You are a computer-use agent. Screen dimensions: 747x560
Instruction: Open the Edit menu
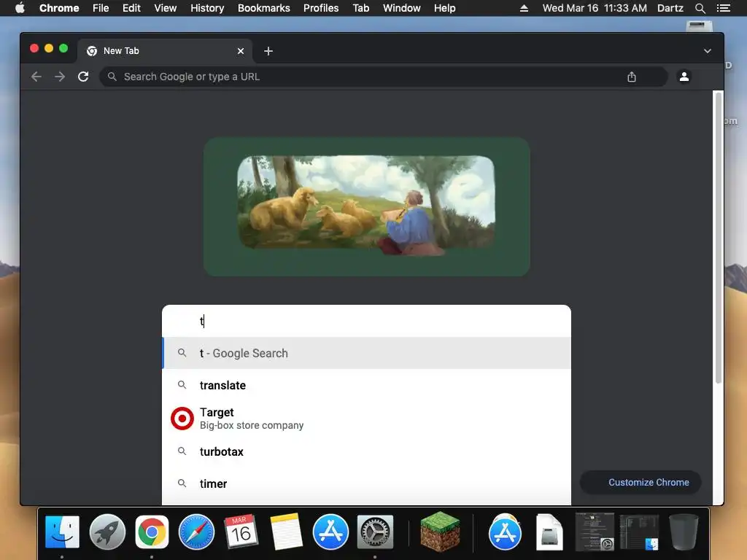pos(131,8)
